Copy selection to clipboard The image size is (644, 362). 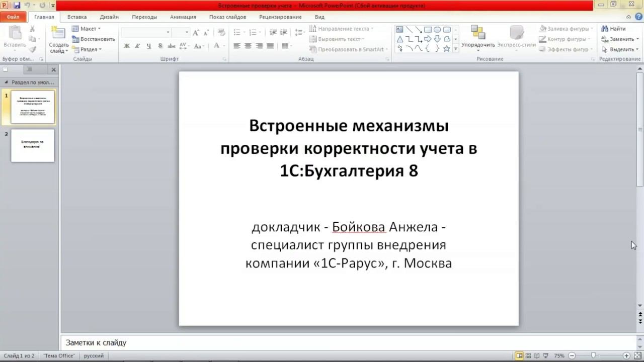pyautogui.click(x=32, y=39)
